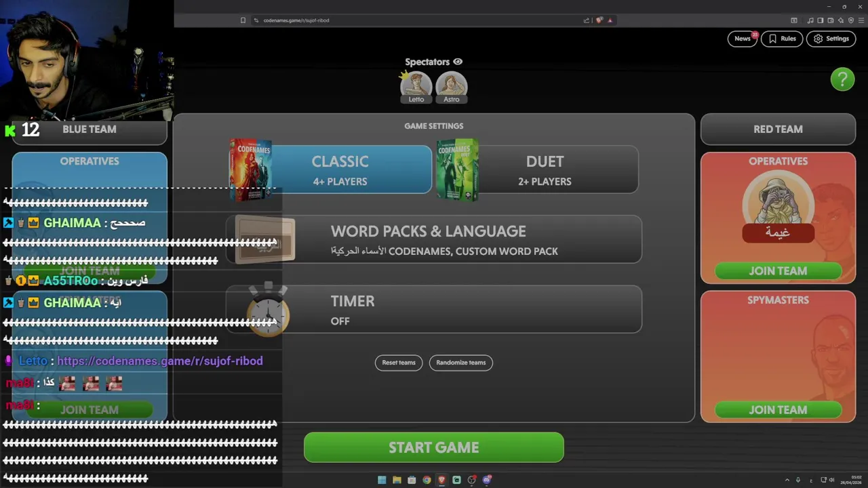The image size is (868, 488).
Task: Click the green help question mark icon
Action: click(842, 79)
